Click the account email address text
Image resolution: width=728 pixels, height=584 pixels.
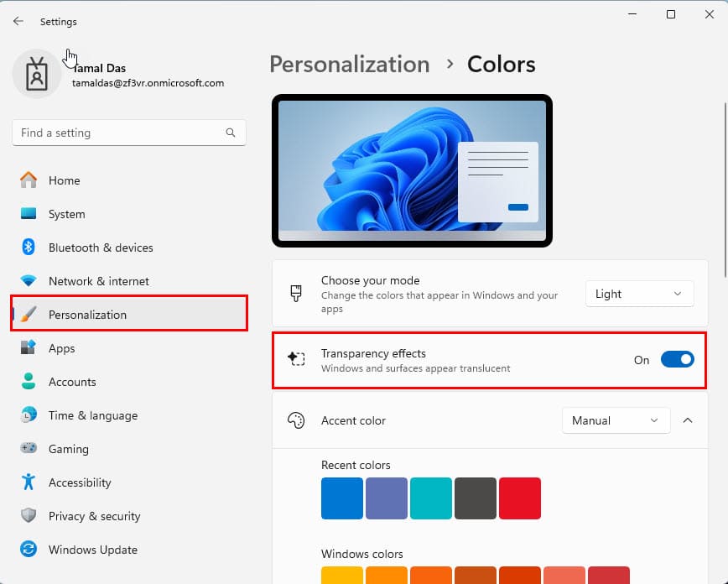[x=148, y=83]
